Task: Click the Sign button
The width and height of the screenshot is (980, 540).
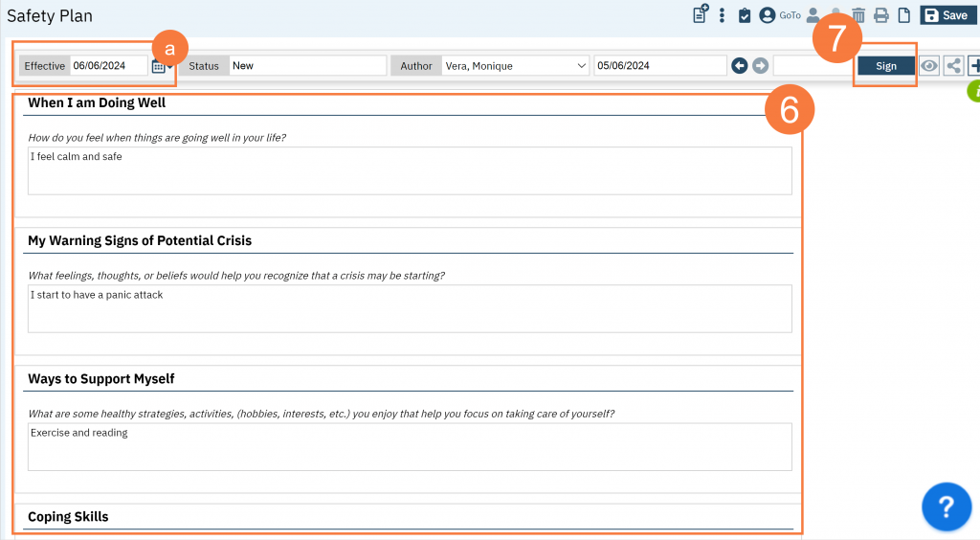Action: click(885, 66)
